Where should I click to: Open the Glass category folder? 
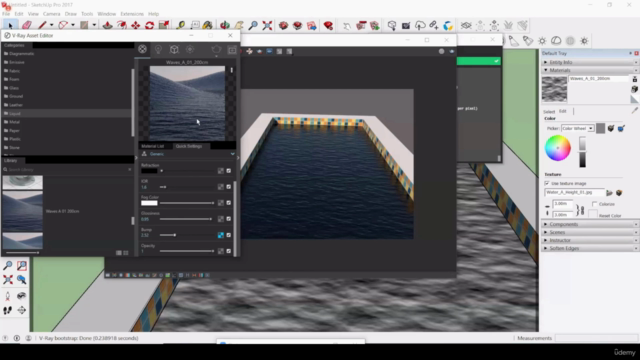click(x=67, y=88)
